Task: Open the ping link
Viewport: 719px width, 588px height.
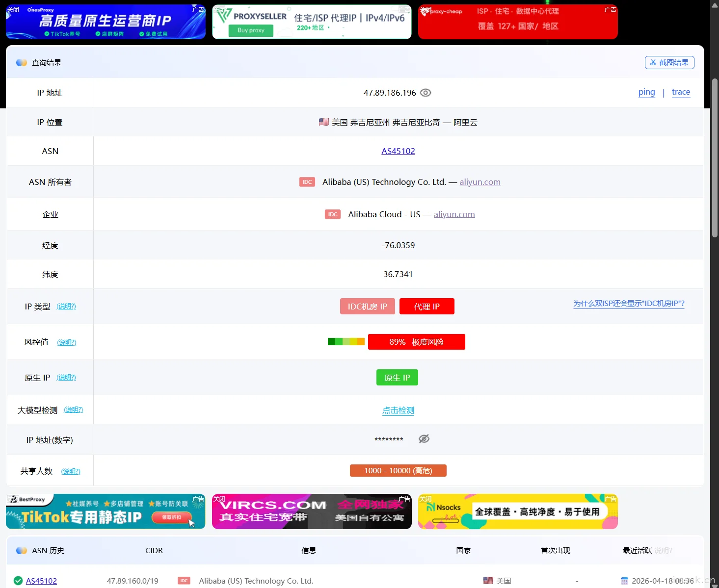Action: point(646,92)
